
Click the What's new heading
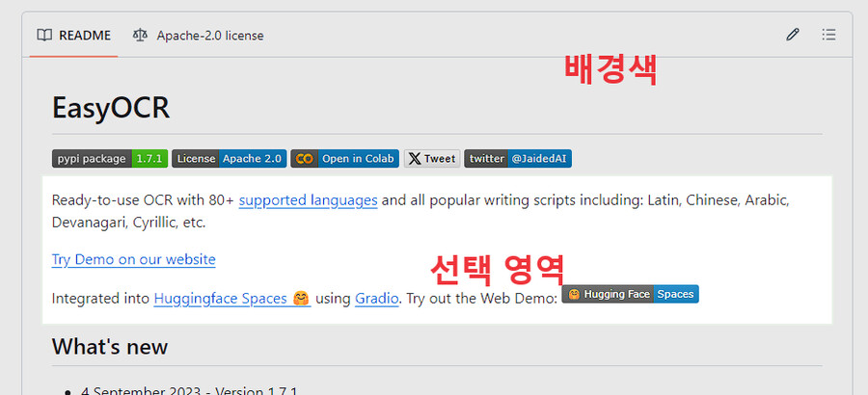[x=110, y=347]
